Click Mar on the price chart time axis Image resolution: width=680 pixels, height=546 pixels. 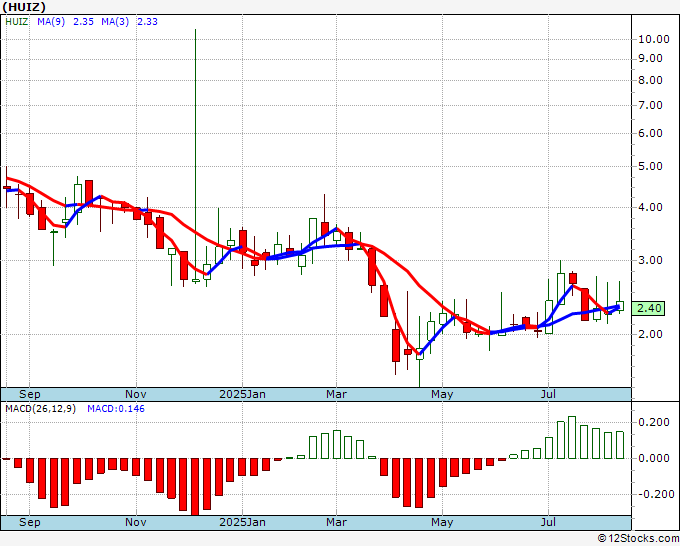point(337,394)
